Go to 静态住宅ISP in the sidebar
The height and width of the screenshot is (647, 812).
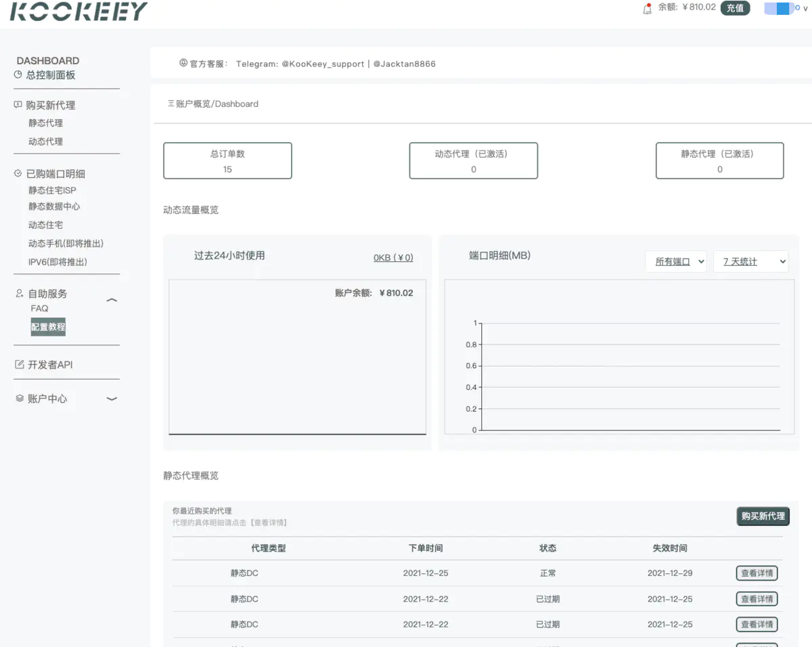click(52, 190)
